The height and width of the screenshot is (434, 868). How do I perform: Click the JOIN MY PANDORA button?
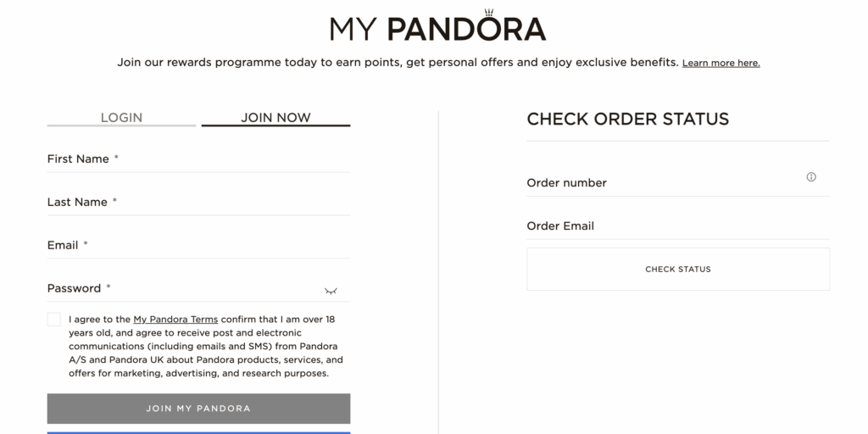click(198, 409)
